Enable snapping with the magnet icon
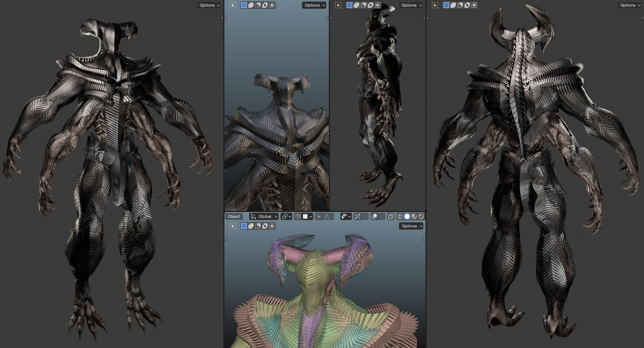The width and height of the screenshot is (644, 348). [x=298, y=216]
